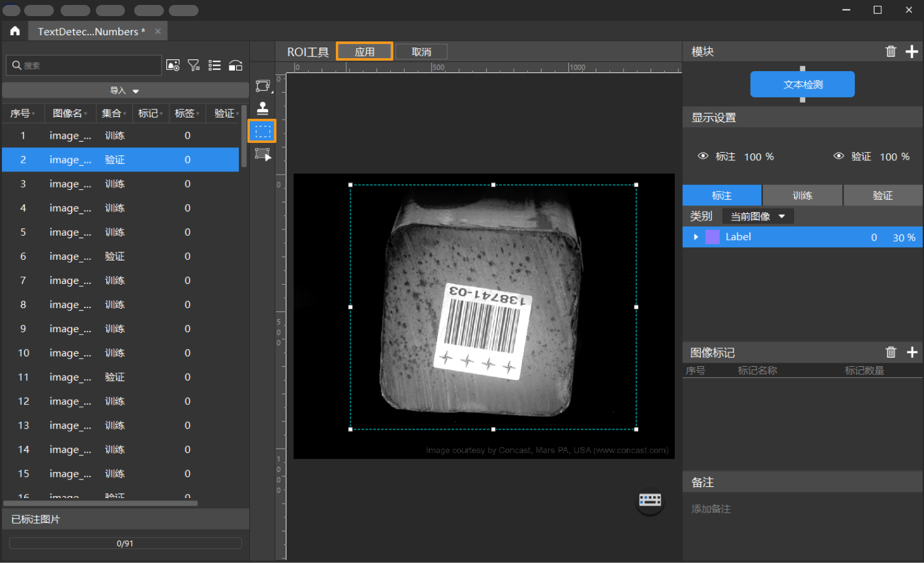Open 验证 column filter arrow
Screen dimensions: 924x563
click(x=237, y=114)
